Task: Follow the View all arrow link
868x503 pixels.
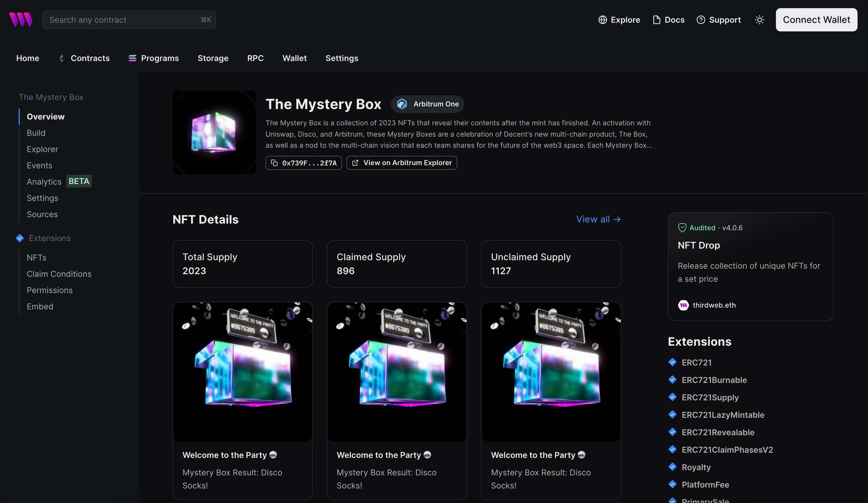Action: 598,219
